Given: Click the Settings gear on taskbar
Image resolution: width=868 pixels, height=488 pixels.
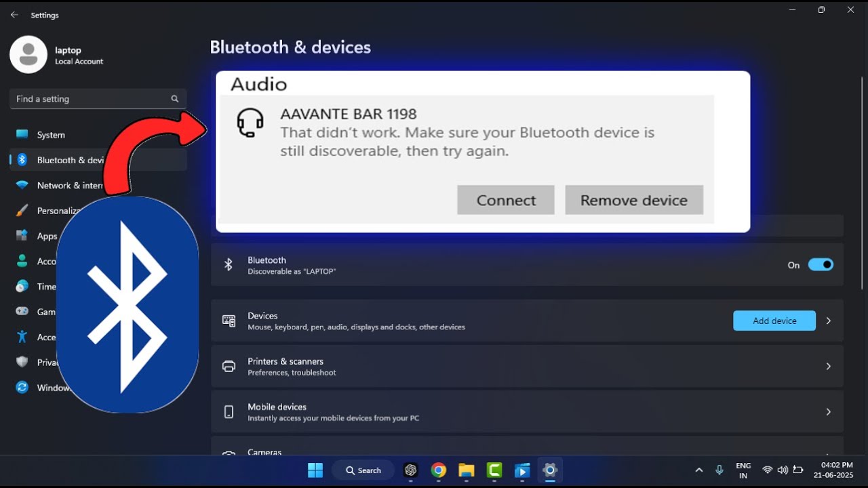Looking at the screenshot, I should point(550,470).
